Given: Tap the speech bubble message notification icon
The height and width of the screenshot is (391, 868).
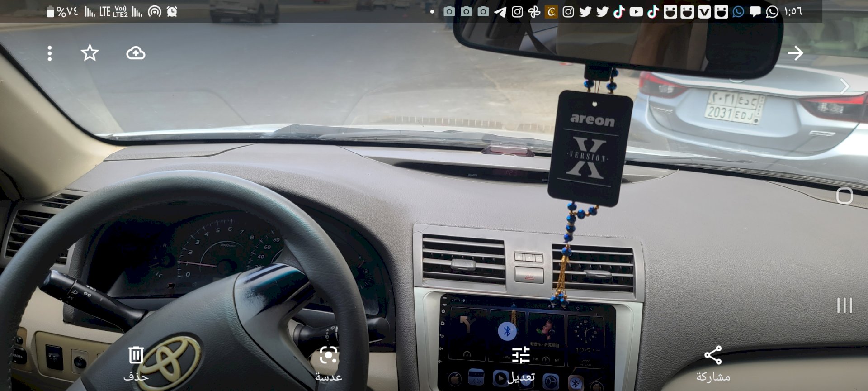Looking at the screenshot, I should click(755, 12).
